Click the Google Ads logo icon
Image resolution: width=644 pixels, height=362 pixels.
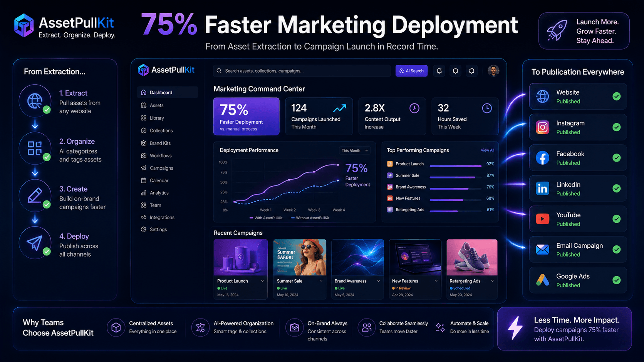tap(542, 280)
